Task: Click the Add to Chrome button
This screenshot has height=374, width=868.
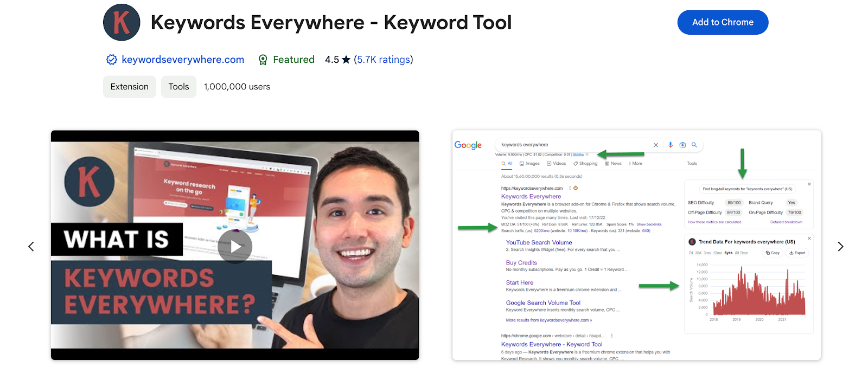Action: coord(723,22)
